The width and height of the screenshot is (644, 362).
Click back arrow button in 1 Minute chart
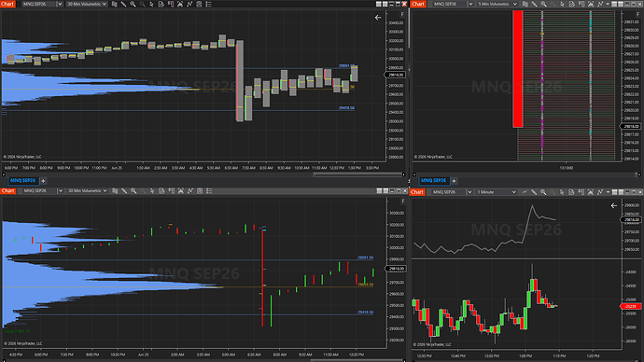(613, 205)
